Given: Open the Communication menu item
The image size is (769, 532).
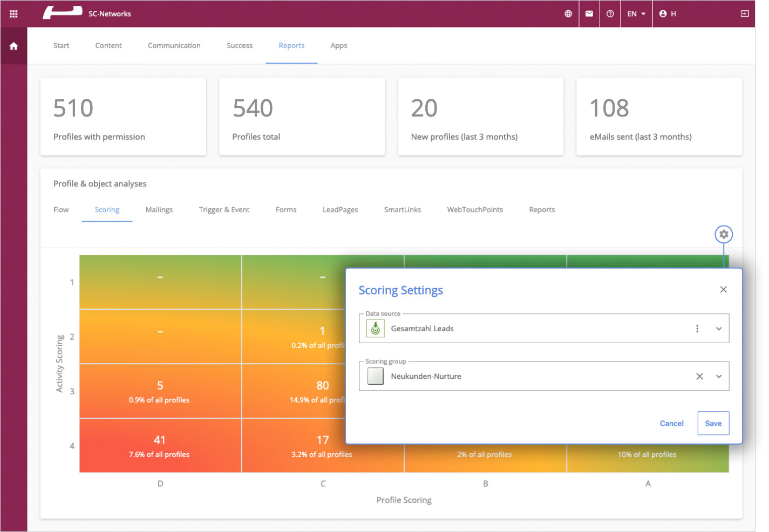Looking at the screenshot, I should [x=174, y=46].
